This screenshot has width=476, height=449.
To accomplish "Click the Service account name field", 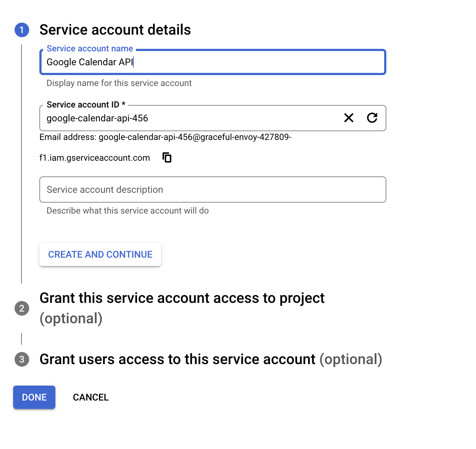I will (x=212, y=62).
